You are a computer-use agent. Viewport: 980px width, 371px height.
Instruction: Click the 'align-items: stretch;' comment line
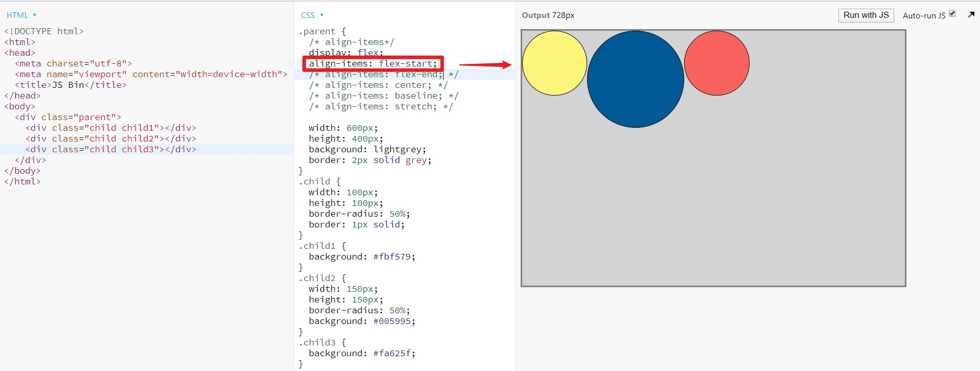(x=381, y=106)
